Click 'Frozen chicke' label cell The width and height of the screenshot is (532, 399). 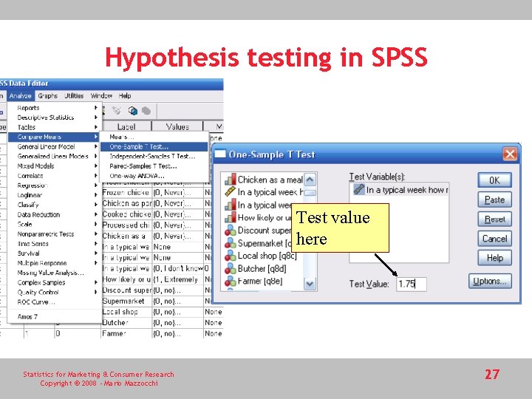pyautogui.click(x=126, y=192)
